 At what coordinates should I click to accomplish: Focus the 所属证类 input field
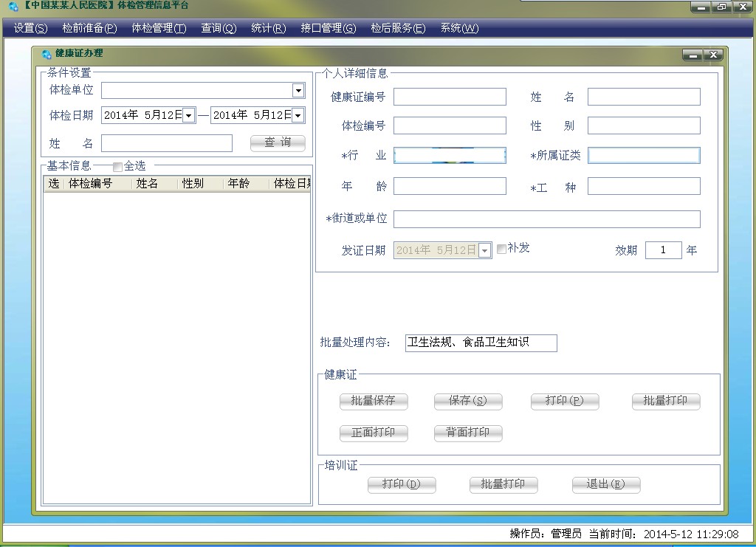click(644, 155)
